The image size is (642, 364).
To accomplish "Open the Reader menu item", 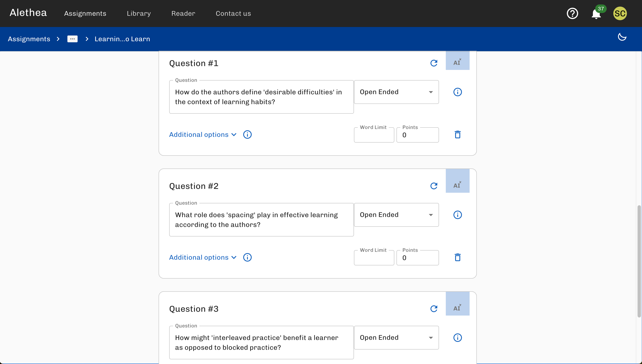I will [x=183, y=14].
